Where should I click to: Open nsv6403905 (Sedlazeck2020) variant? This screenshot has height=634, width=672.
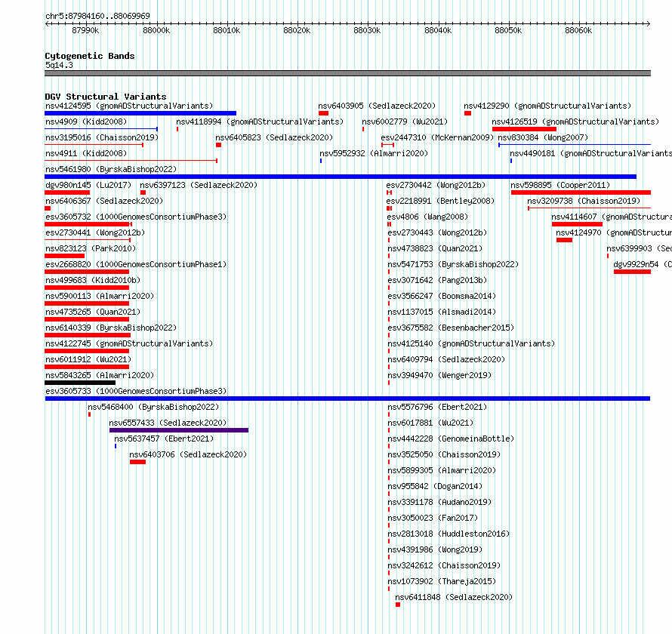point(377,106)
